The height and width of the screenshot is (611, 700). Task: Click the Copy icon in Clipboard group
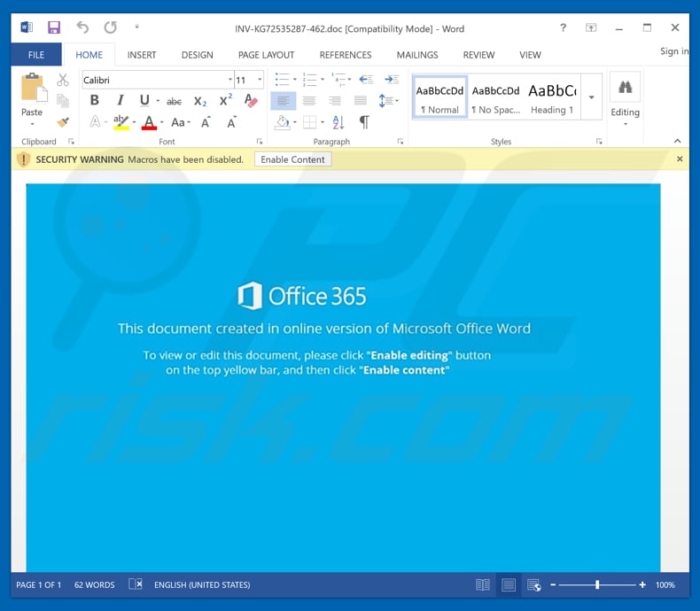coord(63,101)
